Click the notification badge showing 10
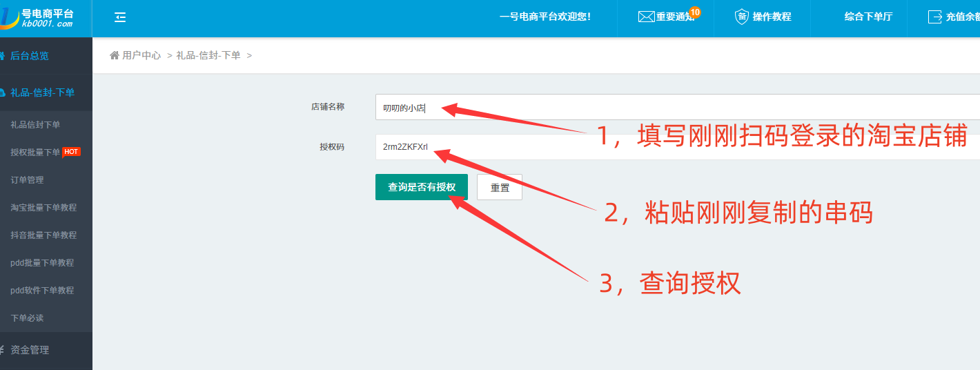 click(x=695, y=12)
